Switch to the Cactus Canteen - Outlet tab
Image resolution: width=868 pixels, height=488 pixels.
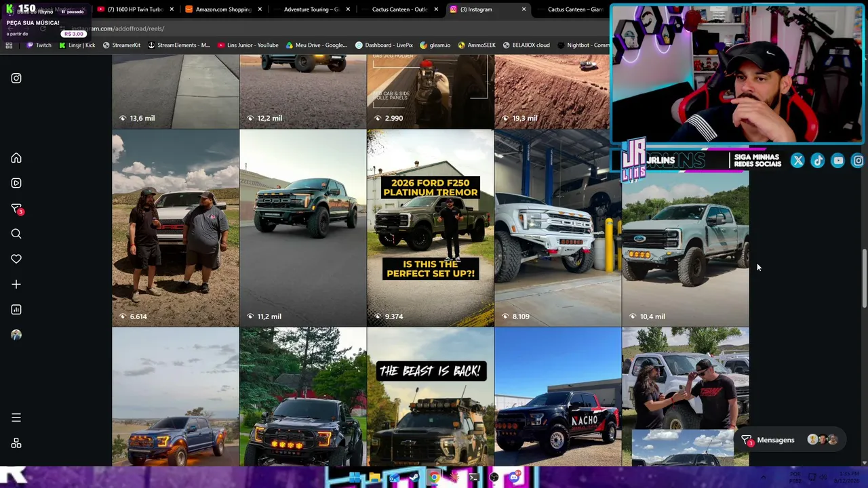pos(399,9)
